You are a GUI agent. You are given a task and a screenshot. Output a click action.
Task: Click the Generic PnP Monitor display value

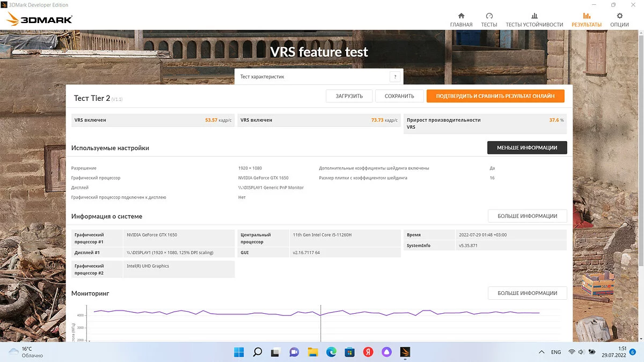click(x=271, y=188)
